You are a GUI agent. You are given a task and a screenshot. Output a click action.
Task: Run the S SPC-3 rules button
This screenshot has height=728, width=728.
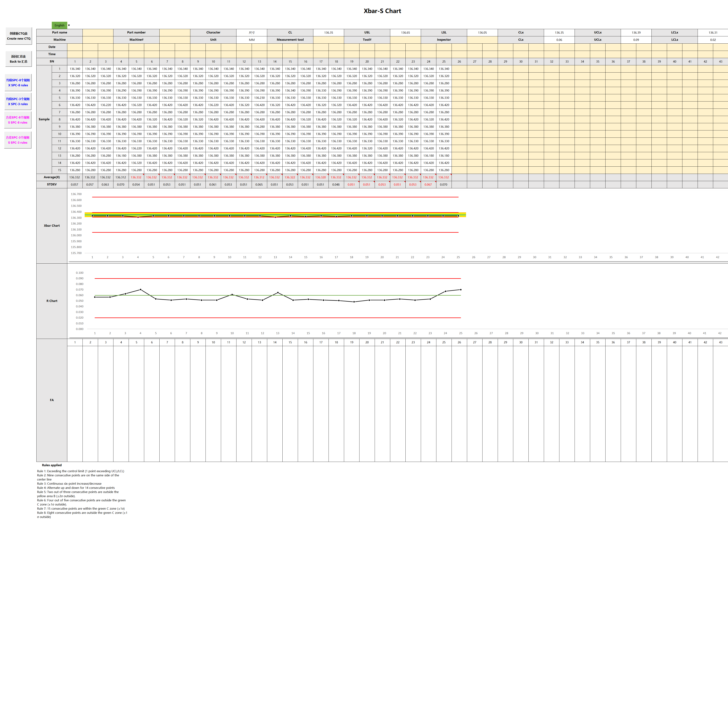(x=18, y=140)
